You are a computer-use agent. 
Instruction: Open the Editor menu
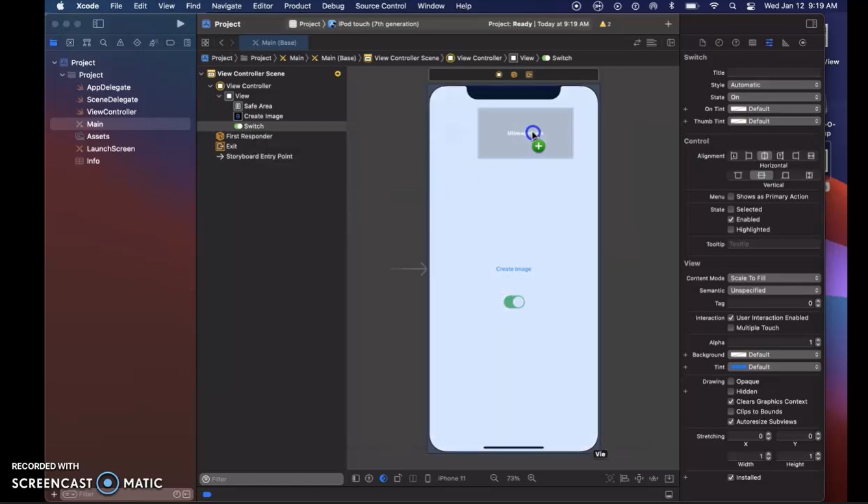pos(262,6)
